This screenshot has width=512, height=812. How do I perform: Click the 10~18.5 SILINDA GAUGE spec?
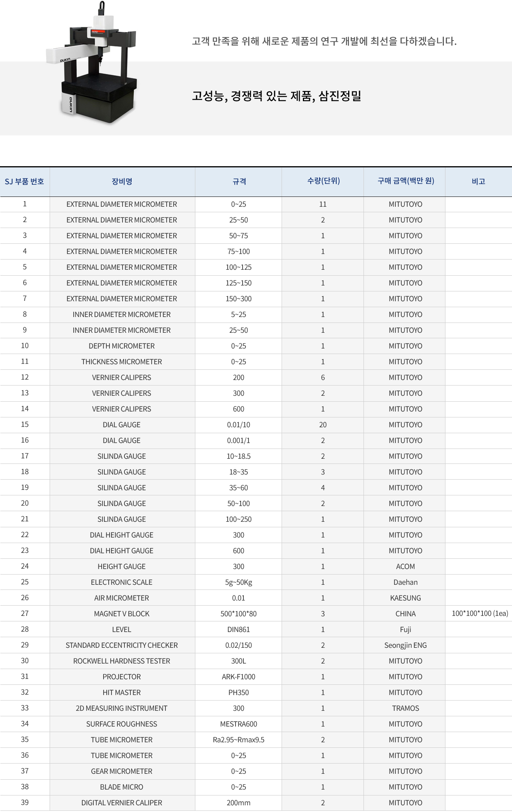point(239,456)
